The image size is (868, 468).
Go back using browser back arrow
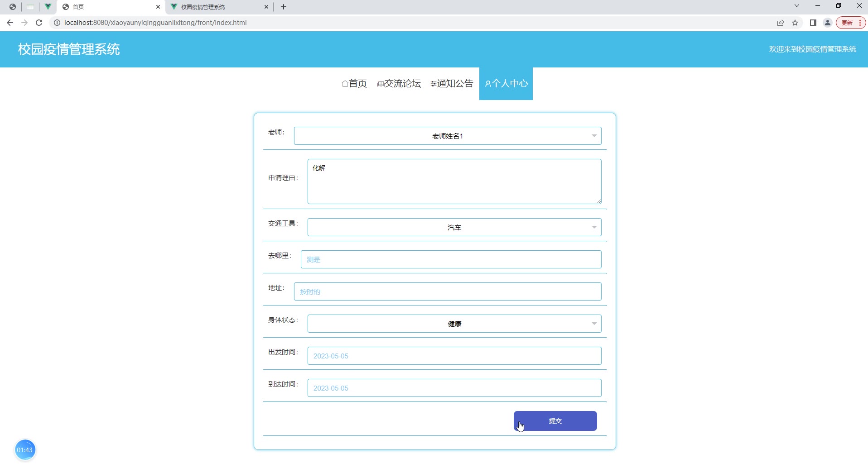pos(10,23)
